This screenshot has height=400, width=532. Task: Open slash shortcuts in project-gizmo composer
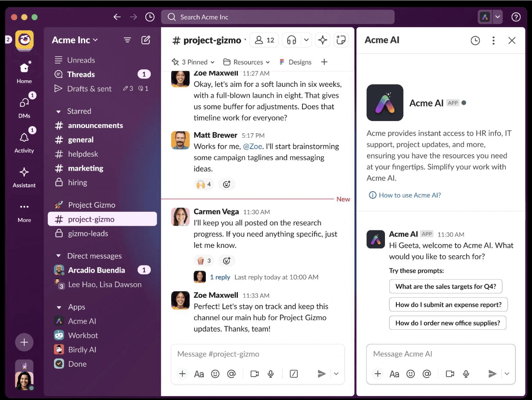coord(294,374)
